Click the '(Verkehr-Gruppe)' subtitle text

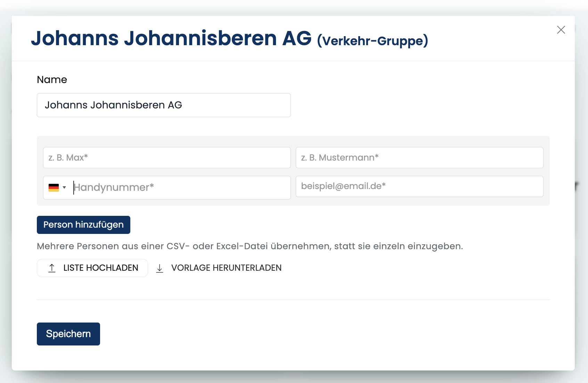coord(373,41)
